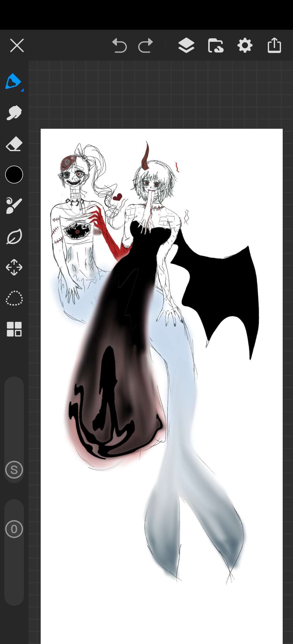Redo the undone stroke
The width and height of the screenshot is (293, 644).
tap(146, 45)
